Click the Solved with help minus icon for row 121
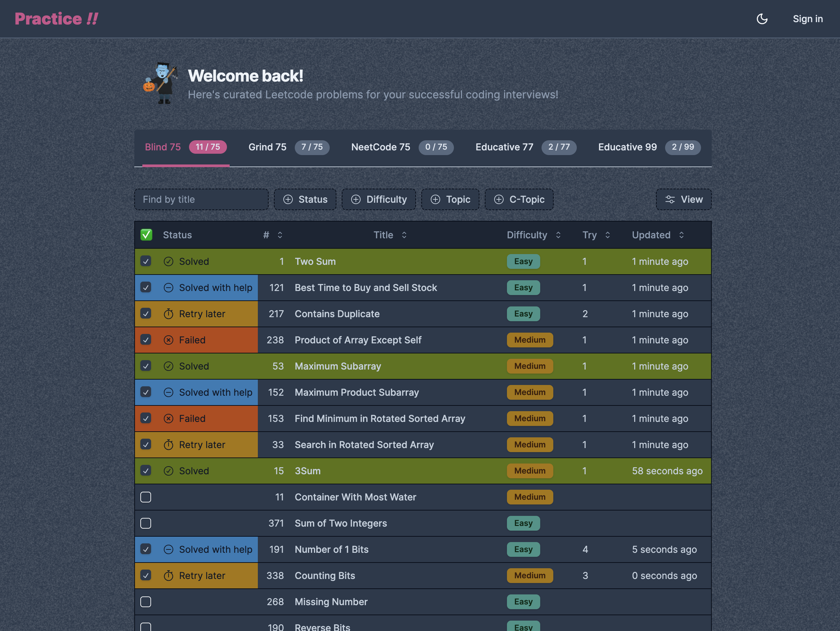 168,288
